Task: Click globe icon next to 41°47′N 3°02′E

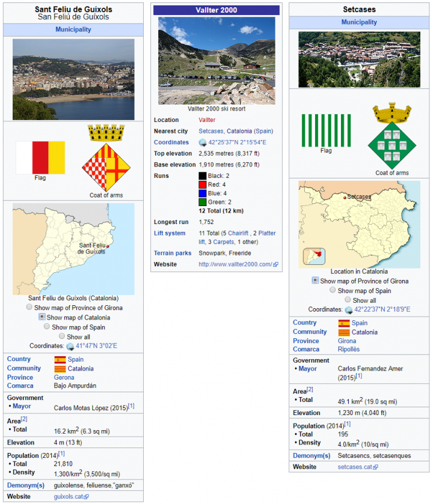Action: pyautogui.click(x=70, y=346)
